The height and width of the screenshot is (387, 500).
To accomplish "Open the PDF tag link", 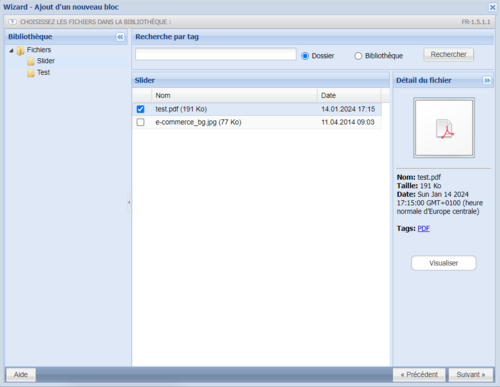I will coord(423,229).
